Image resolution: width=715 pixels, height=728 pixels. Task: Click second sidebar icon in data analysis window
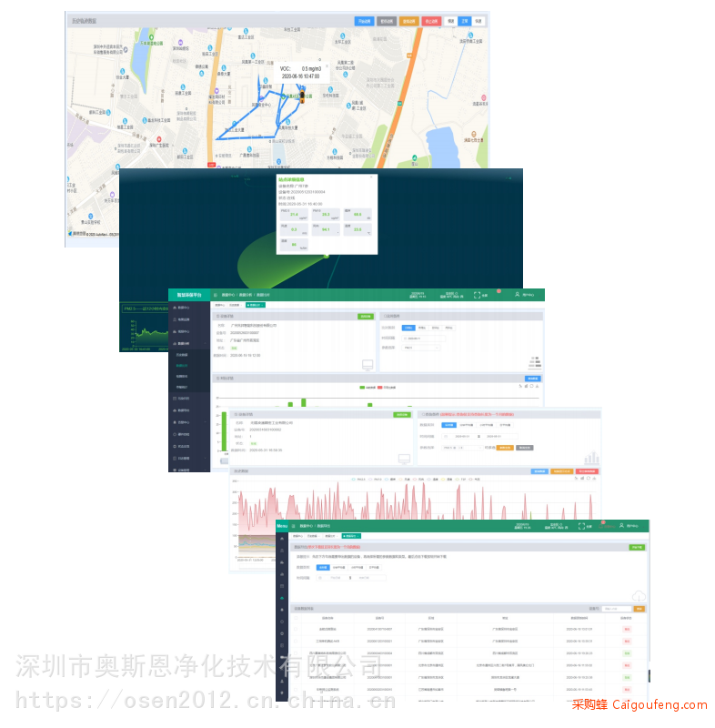coord(175,319)
